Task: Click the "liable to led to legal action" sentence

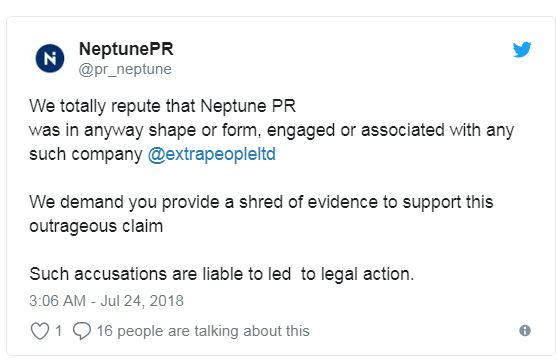Action: [x=222, y=275]
